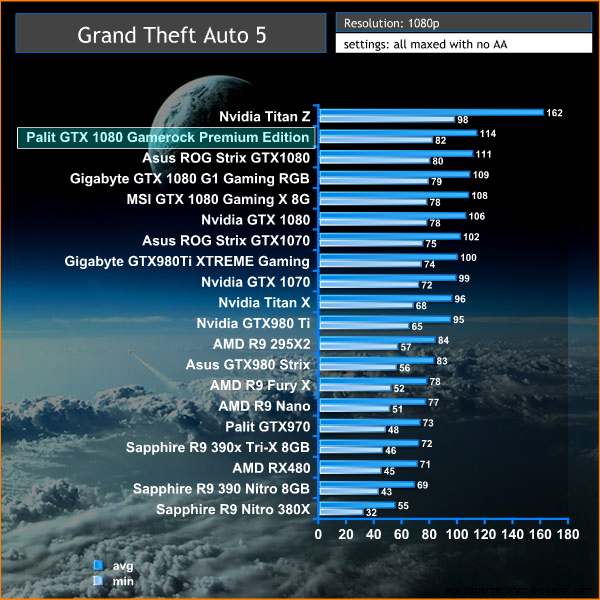The width and height of the screenshot is (600, 600).
Task: Click the Nvidia GTX 1070 label
Action: pos(256,282)
